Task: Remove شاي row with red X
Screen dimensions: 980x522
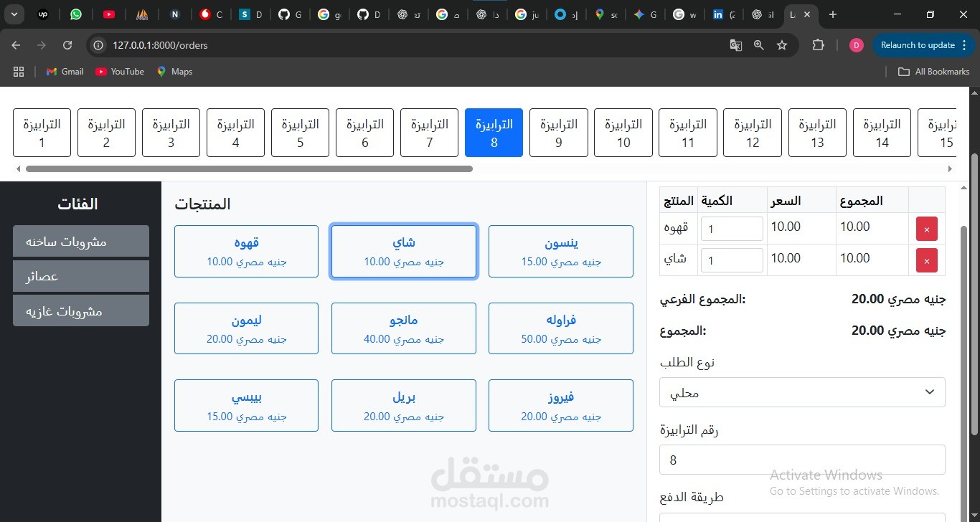Action: (x=927, y=261)
